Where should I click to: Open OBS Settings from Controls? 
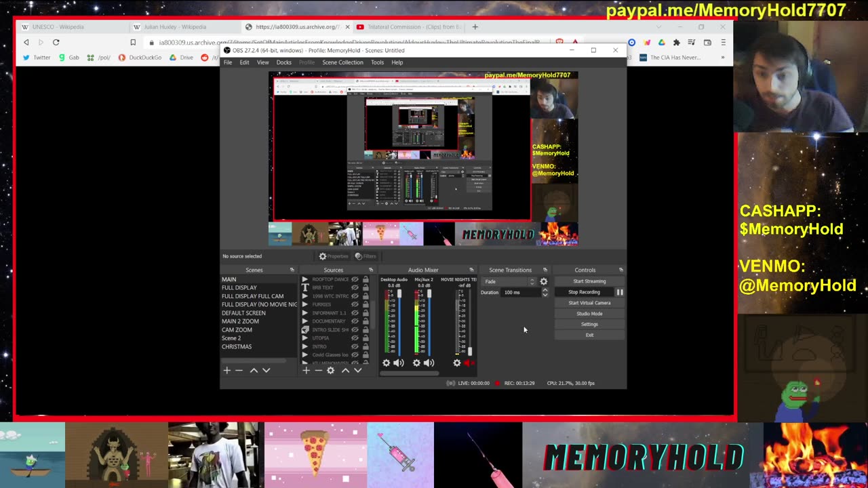coord(589,324)
